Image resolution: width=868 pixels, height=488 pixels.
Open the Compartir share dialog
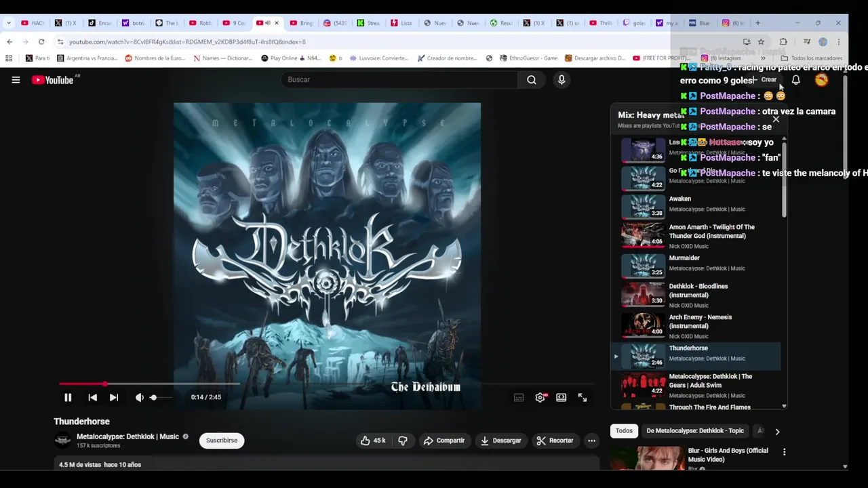pos(444,441)
